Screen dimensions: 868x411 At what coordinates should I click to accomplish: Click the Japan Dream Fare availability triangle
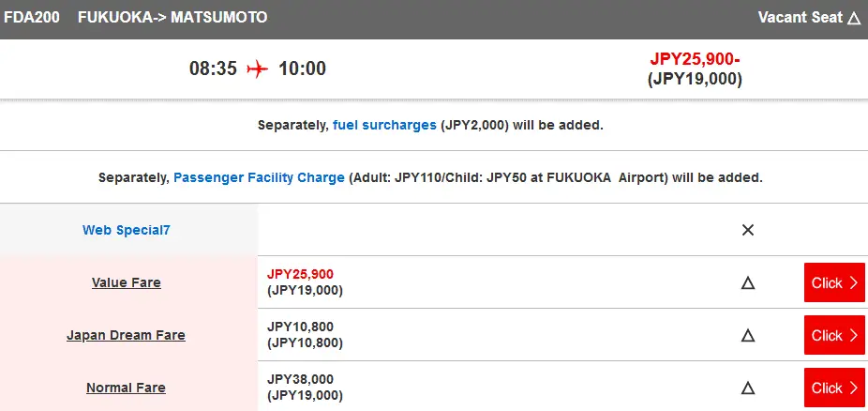coord(748,335)
